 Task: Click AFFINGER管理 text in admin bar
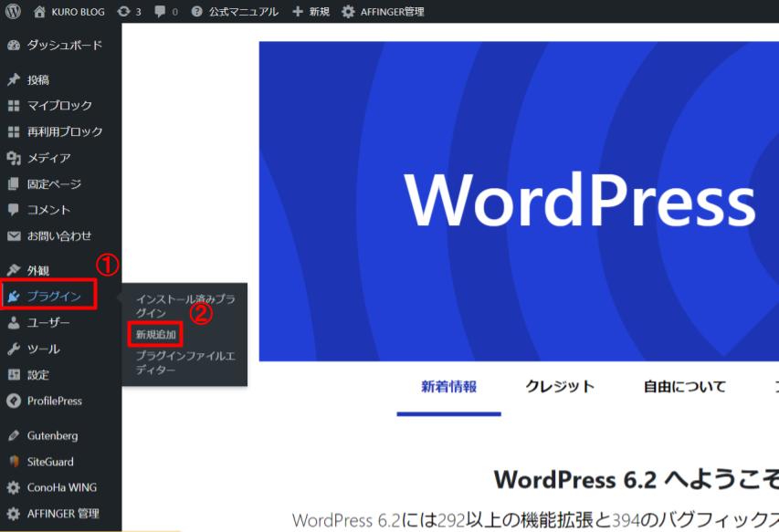(x=393, y=12)
